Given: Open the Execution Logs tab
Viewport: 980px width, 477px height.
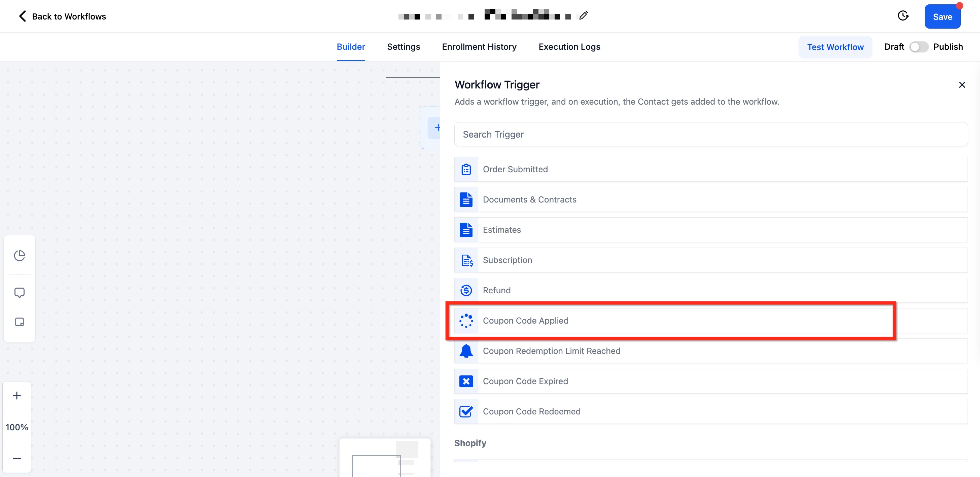Looking at the screenshot, I should (569, 47).
